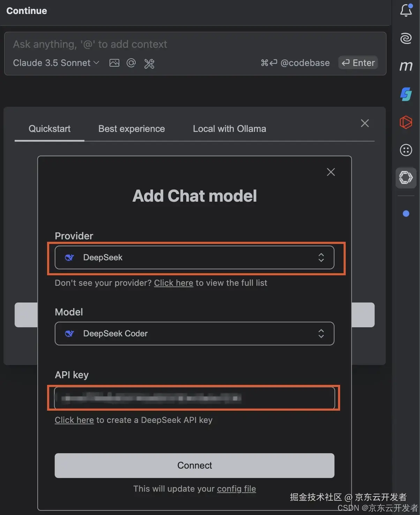Click here link to view full provider list
This screenshot has width=420, height=515.
(x=174, y=283)
